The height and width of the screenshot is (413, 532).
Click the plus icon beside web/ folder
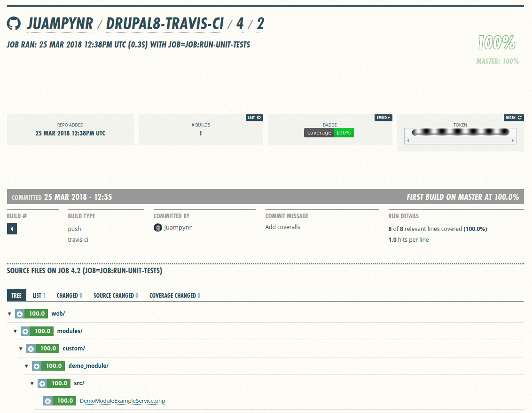click(x=20, y=314)
